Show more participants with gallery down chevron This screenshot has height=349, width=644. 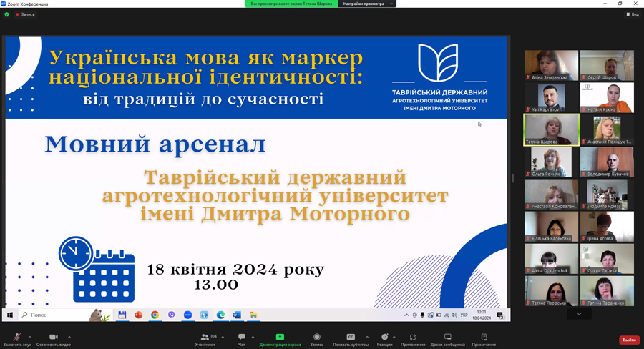(x=579, y=314)
